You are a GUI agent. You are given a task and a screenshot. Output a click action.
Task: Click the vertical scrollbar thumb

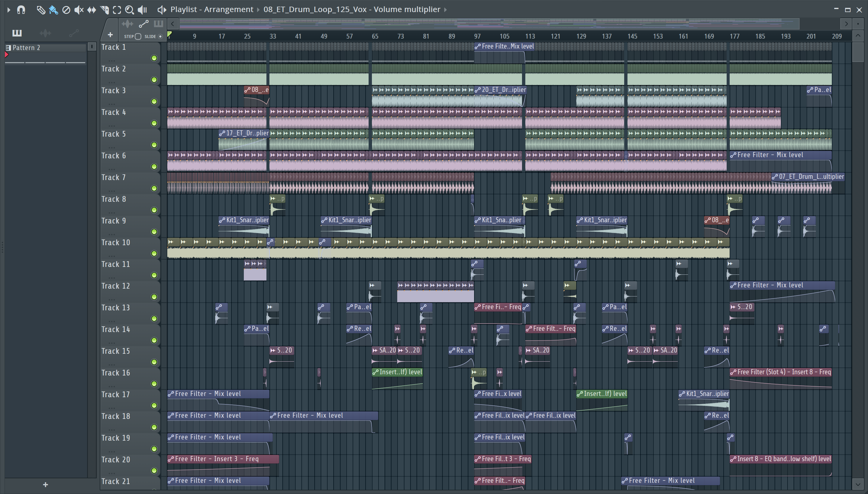pyautogui.click(x=858, y=52)
